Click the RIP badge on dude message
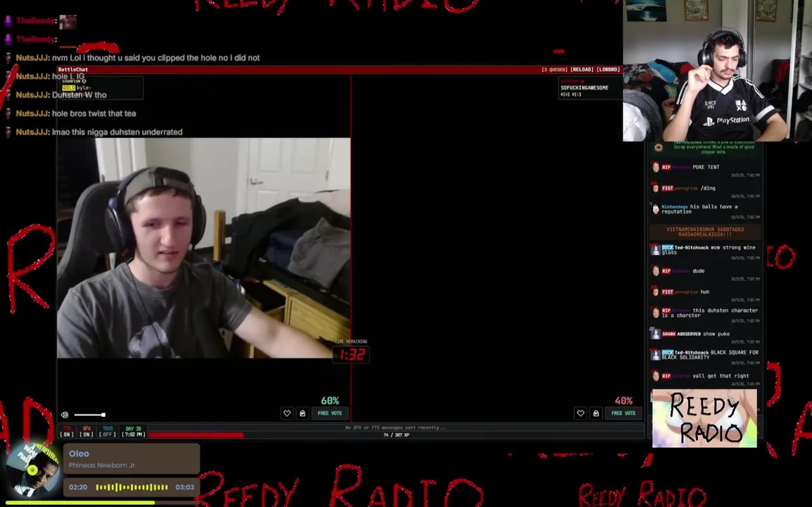The width and height of the screenshot is (812, 507). tap(666, 271)
